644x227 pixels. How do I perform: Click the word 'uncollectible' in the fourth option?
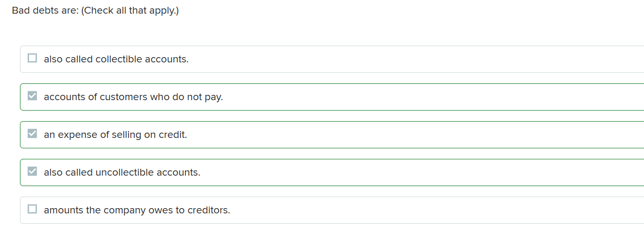click(x=122, y=172)
